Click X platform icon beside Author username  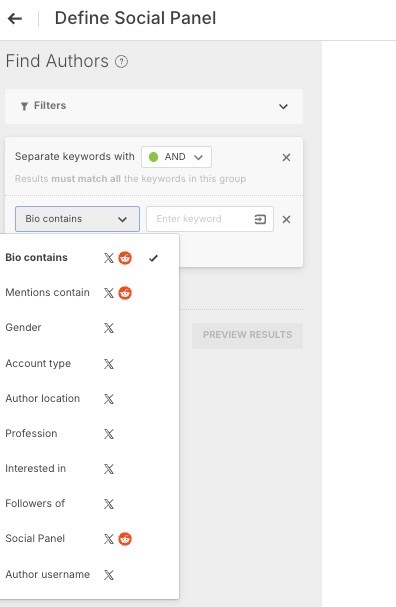point(109,575)
